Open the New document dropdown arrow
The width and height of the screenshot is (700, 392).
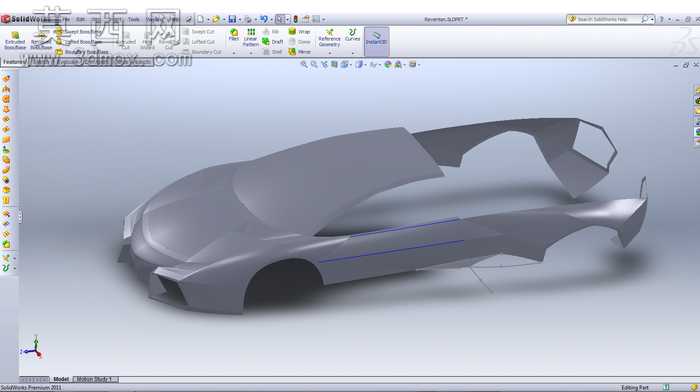click(208, 20)
